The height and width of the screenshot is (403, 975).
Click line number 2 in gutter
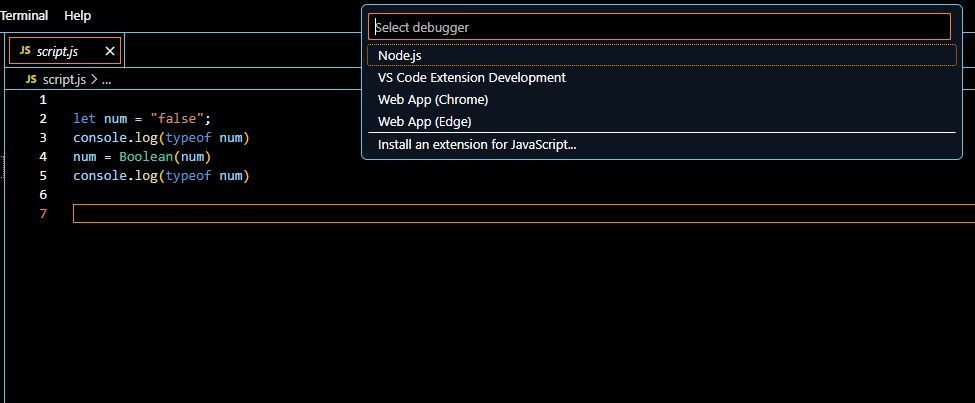[x=43, y=119]
